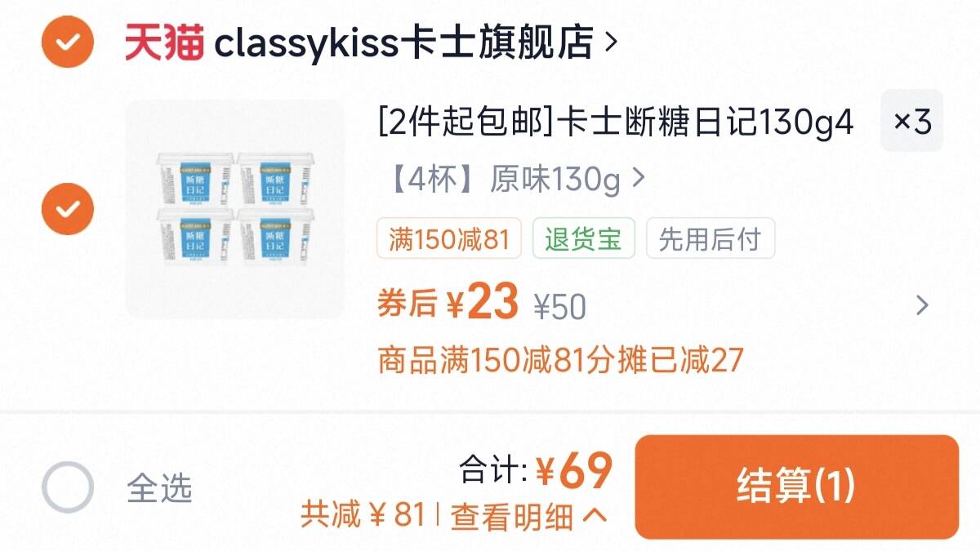
Task: Change quantity via the ×3 badge
Action: pos(911,122)
